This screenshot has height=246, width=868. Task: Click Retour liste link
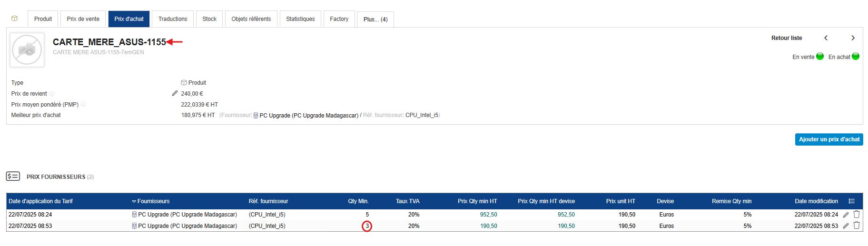tap(787, 38)
